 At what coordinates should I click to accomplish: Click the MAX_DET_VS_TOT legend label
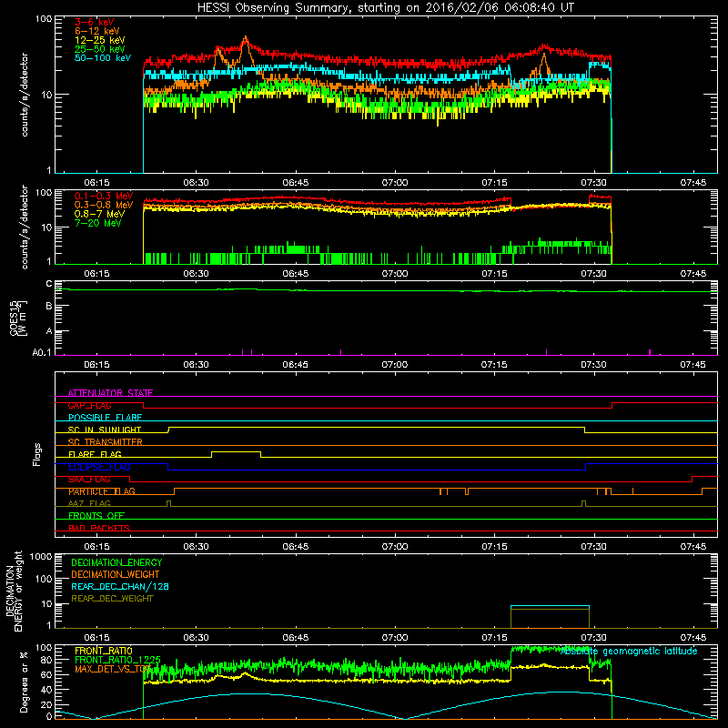(x=113, y=669)
